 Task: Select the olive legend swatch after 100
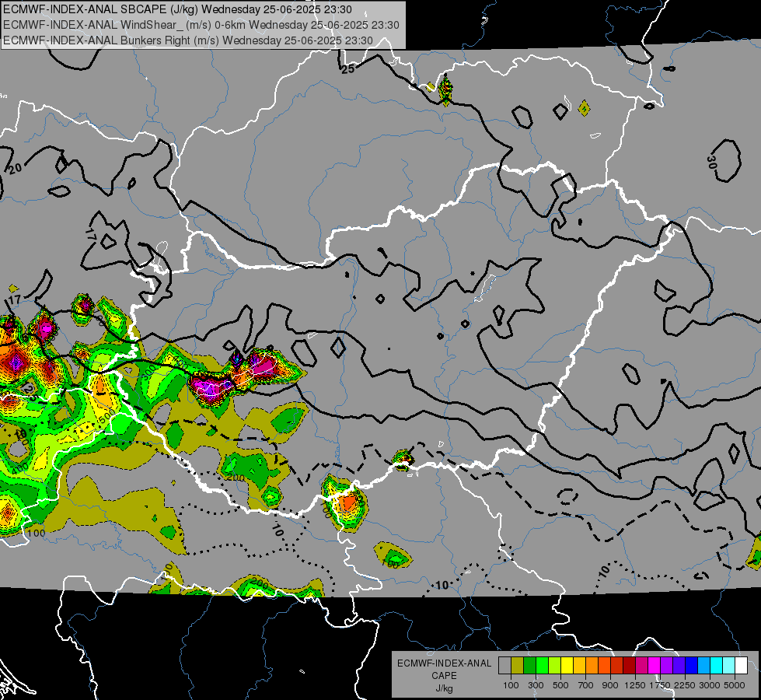coord(517,666)
